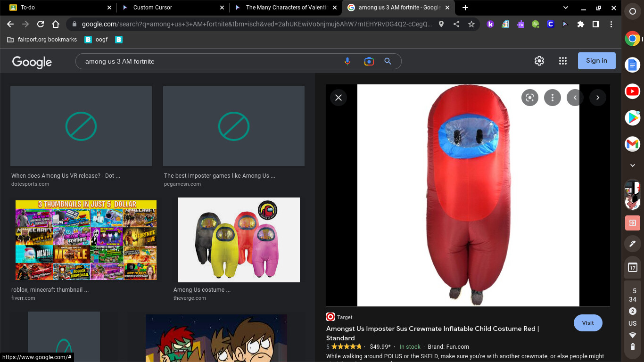The height and width of the screenshot is (362, 644).
Task: Open the Among Us costume thumbnail from theverge.com
Action: click(x=239, y=239)
